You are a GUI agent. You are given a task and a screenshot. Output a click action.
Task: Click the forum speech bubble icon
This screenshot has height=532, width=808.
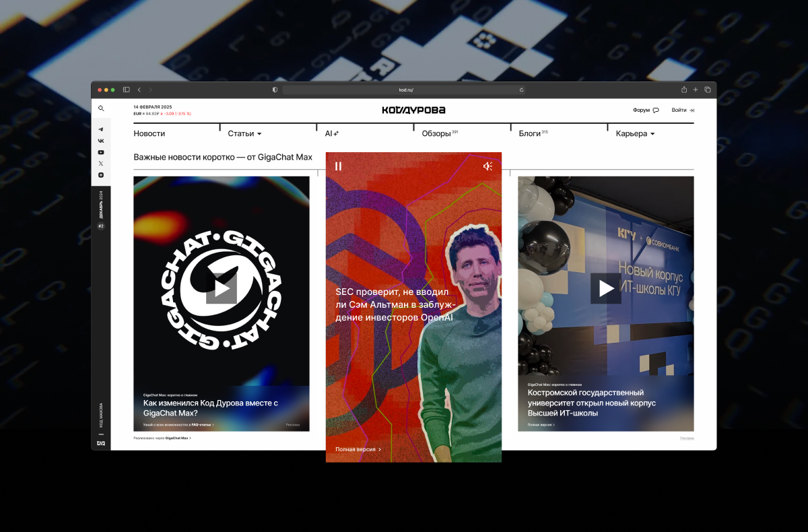[x=656, y=110]
